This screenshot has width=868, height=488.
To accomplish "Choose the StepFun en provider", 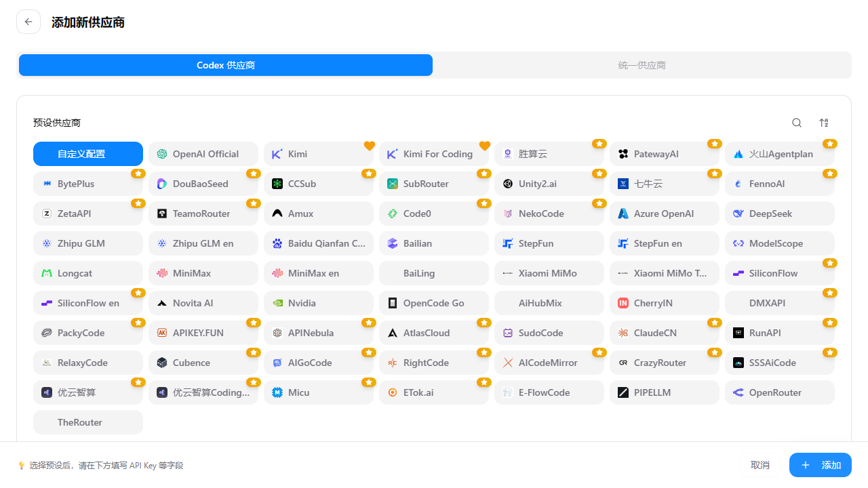I will coord(665,243).
